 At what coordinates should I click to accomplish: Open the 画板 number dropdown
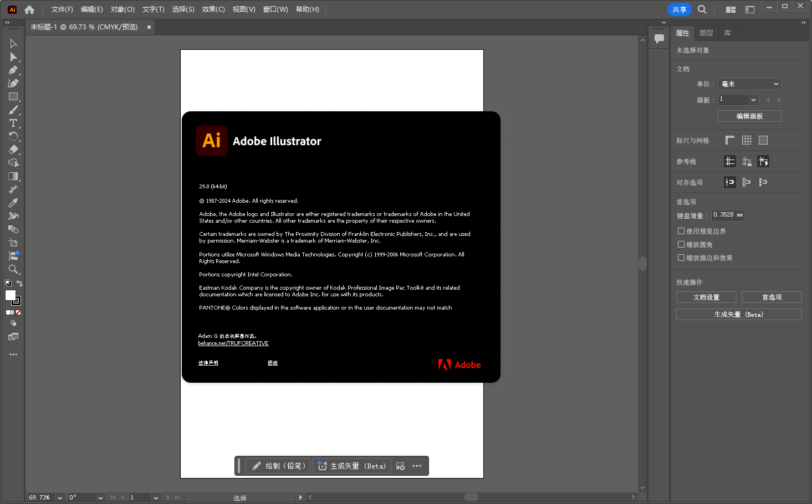pos(753,100)
